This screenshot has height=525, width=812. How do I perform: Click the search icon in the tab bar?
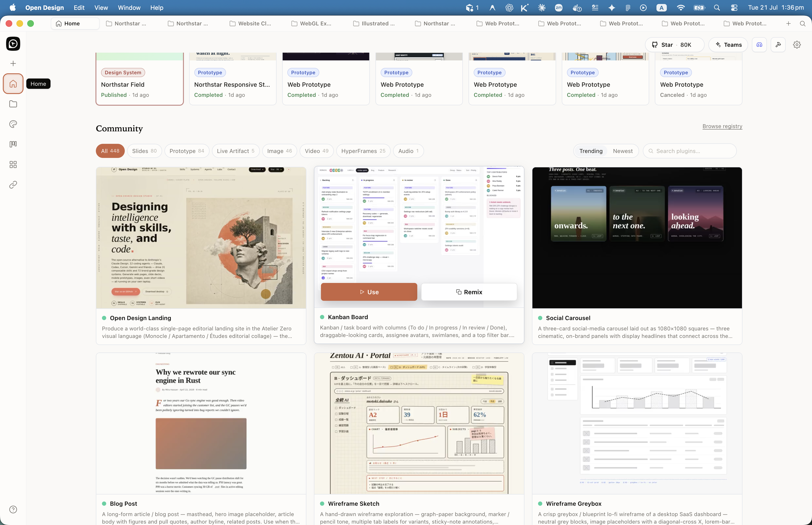point(802,24)
